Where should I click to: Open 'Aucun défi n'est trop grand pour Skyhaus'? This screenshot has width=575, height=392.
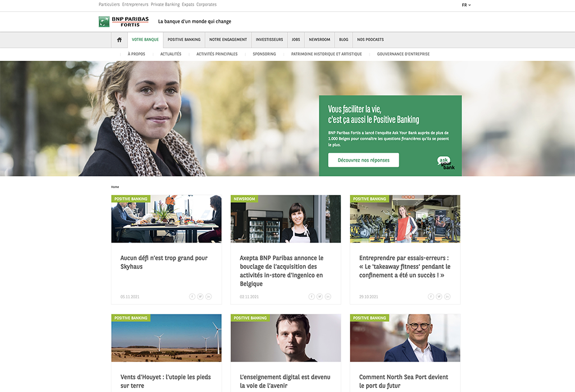tap(164, 262)
